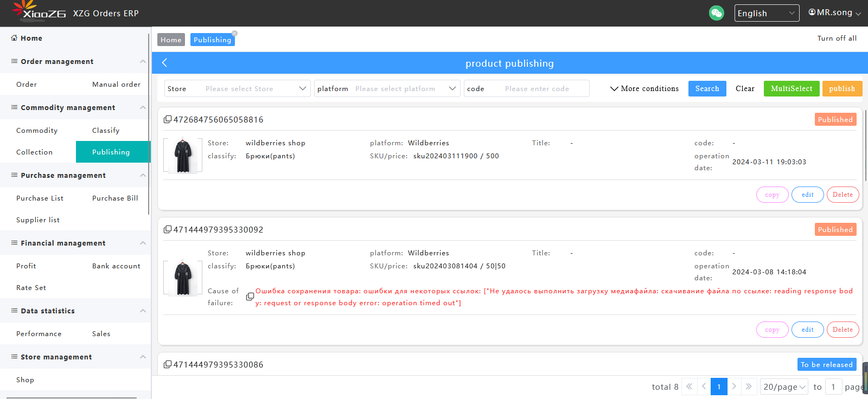The image size is (868, 399).
Task: Open the platform select dropdown
Action: pyautogui.click(x=387, y=88)
